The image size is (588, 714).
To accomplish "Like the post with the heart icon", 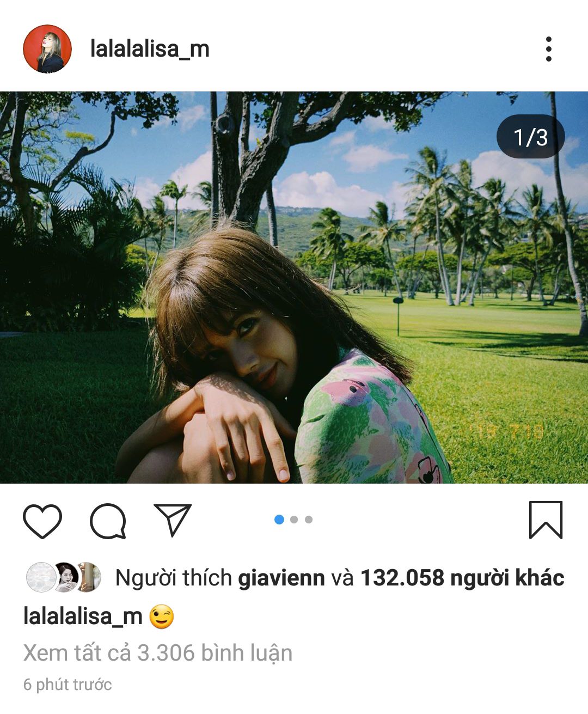I will pos(42,521).
